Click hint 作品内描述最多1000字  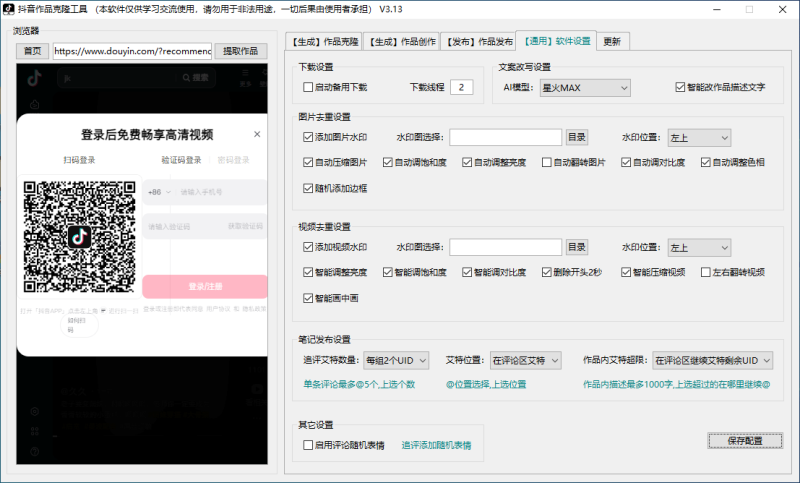coord(677,385)
